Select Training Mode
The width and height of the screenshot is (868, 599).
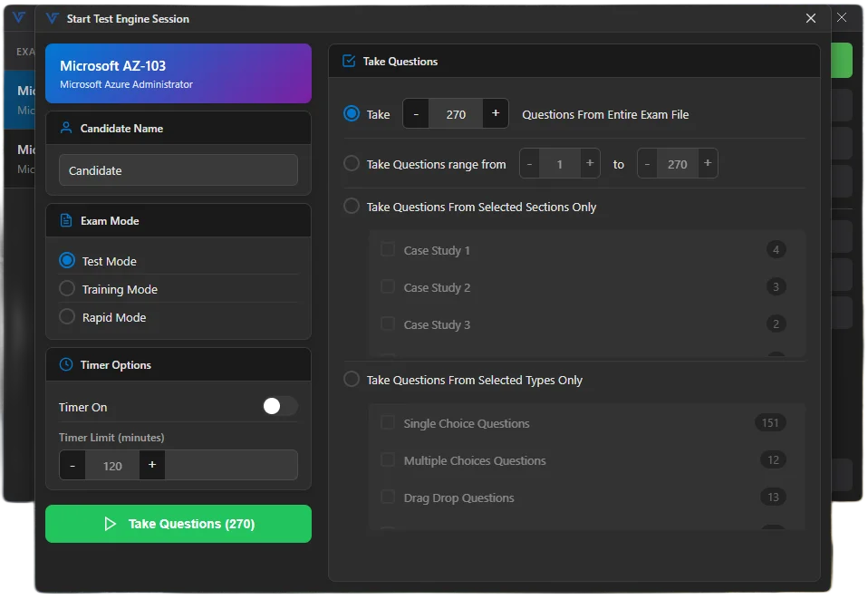click(66, 289)
